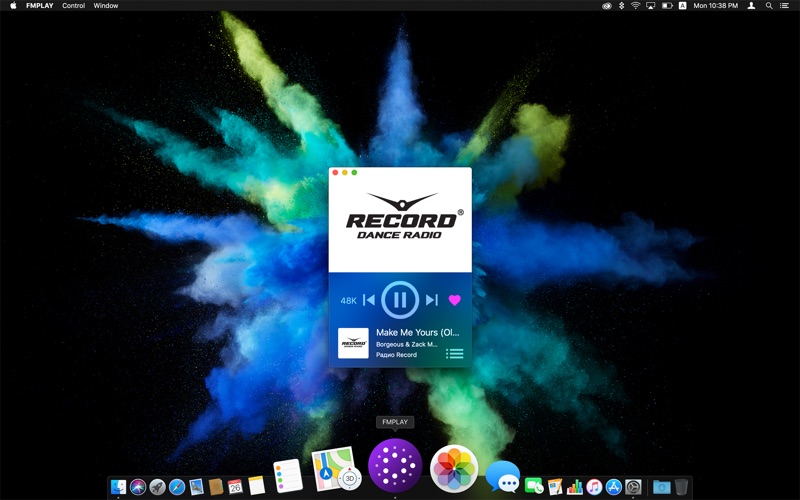Open the Trash in the Dock

click(x=681, y=487)
